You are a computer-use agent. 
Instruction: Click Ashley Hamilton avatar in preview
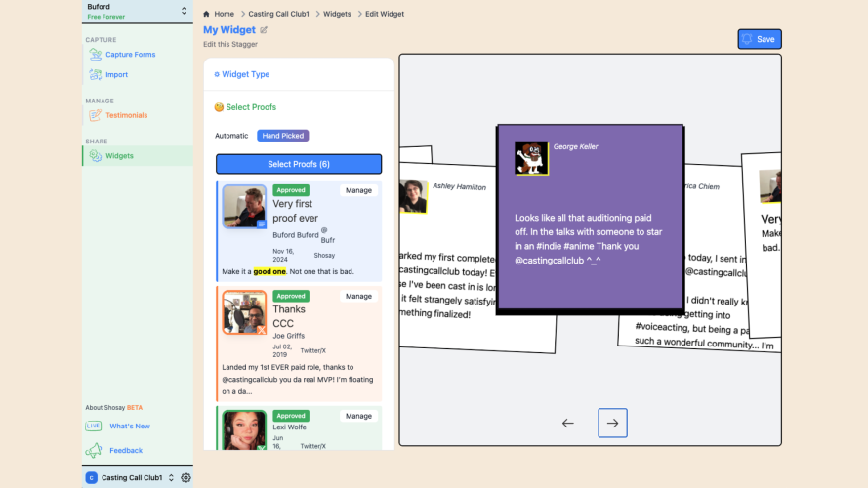[x=413, y=196]
